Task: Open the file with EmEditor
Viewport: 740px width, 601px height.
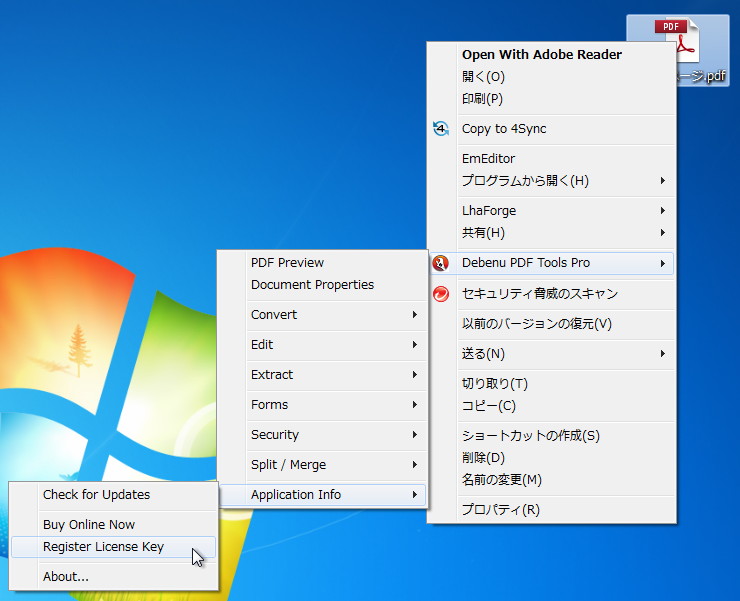Action: [x=551, y=159]
